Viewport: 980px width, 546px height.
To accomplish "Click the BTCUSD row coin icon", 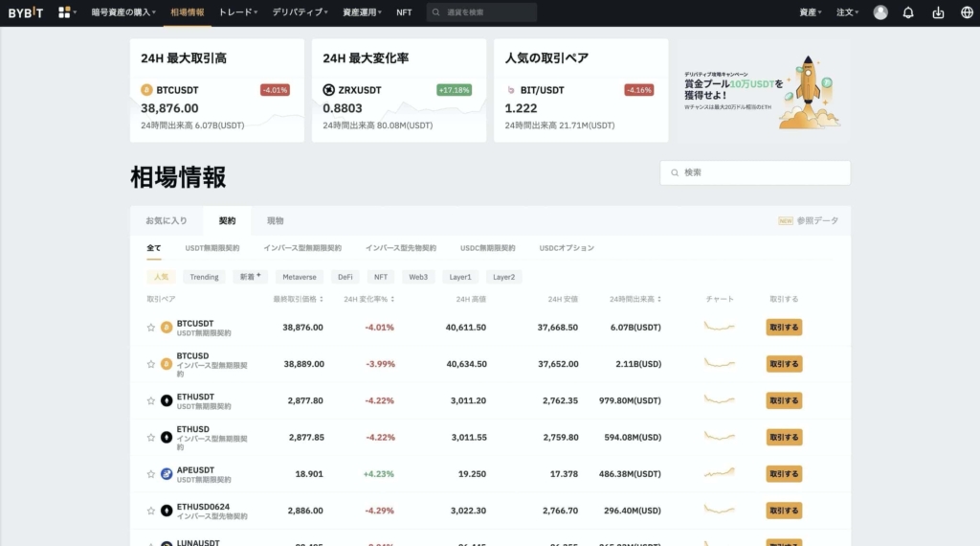I will click(167, 364).
